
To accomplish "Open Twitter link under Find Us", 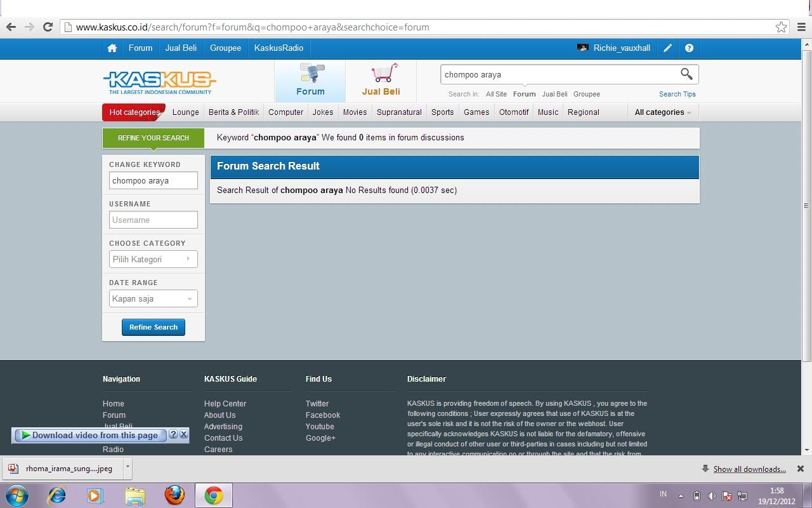I will pos(317,404).
